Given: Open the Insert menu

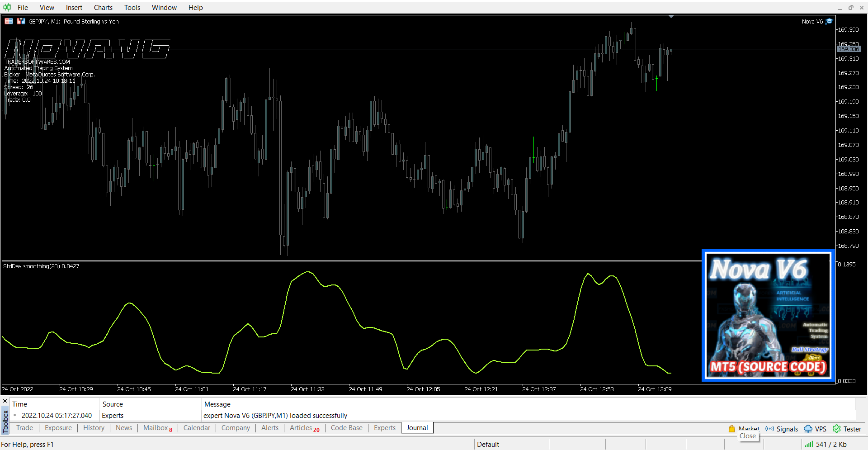Looking at the screenshot, I should [x=74, y=7].
